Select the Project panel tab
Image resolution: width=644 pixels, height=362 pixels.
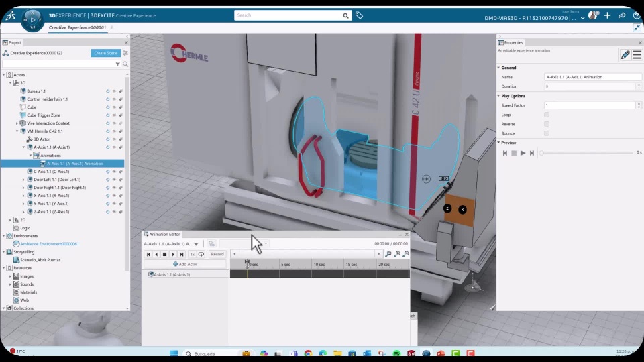(12, 42)
